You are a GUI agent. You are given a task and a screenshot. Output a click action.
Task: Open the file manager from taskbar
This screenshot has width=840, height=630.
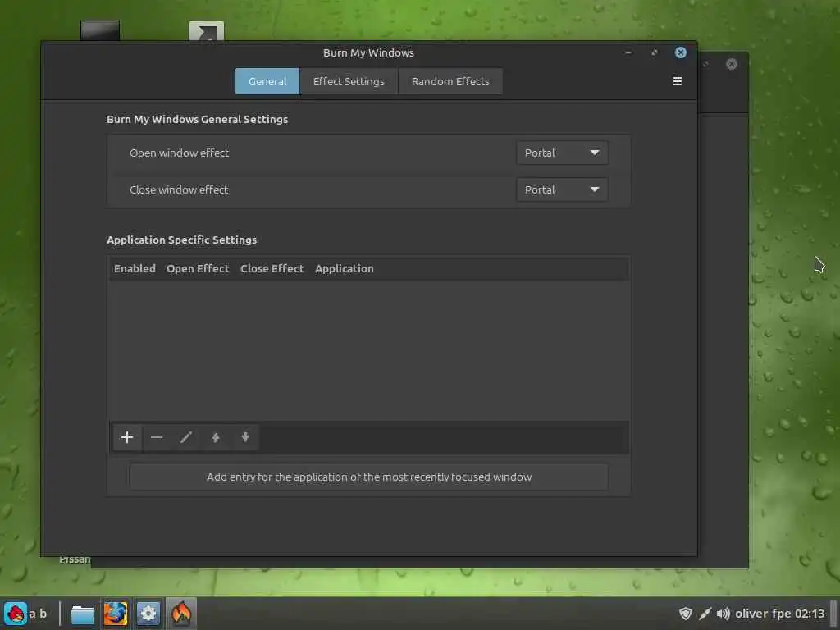pos(83,614)
